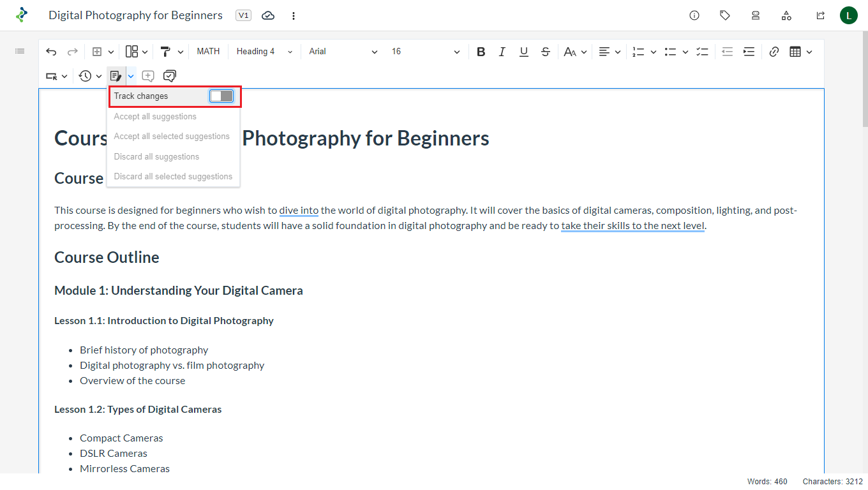Open the insert table dropdown
This screenshot has height=490, width=868.
tap(800, 52)
